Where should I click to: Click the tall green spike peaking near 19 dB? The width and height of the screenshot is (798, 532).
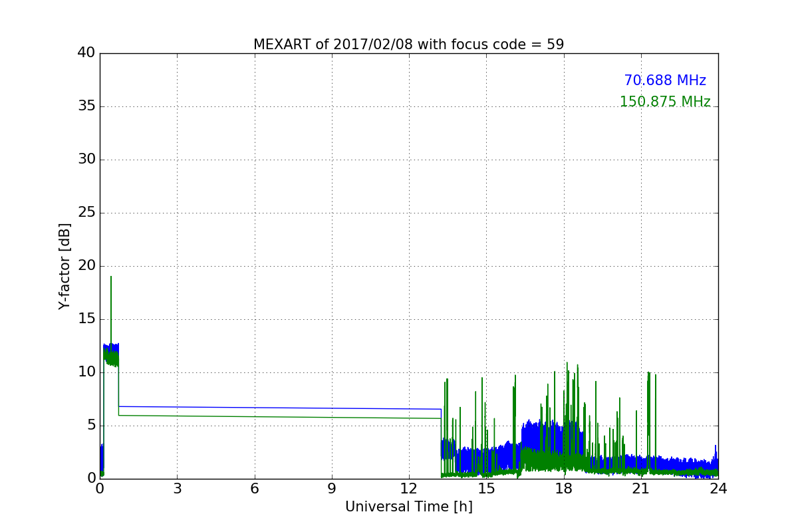(x=110, y=313)
